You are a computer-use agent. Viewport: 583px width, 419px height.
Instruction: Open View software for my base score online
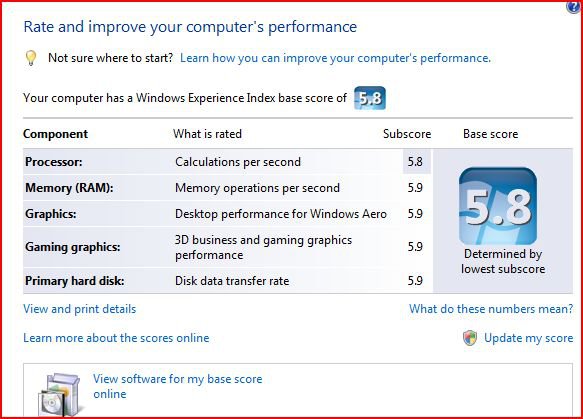(x=178, y=386)
